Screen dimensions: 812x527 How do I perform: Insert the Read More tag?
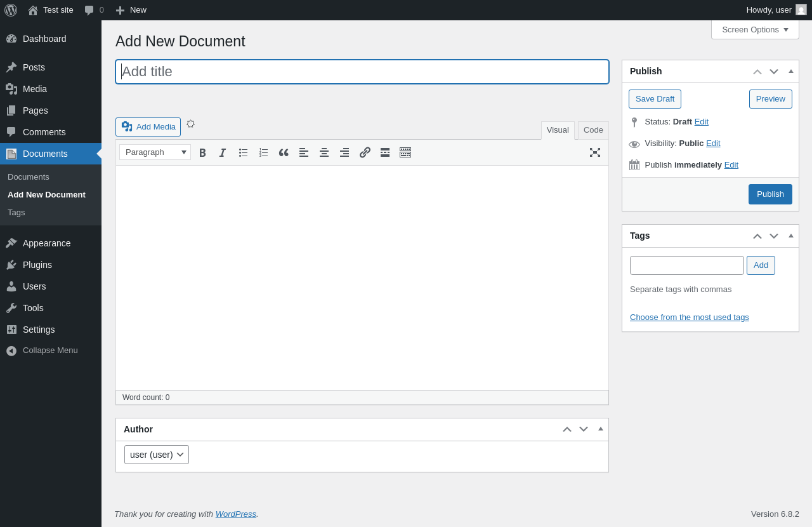pyautogui.click(x=385, y=152)
